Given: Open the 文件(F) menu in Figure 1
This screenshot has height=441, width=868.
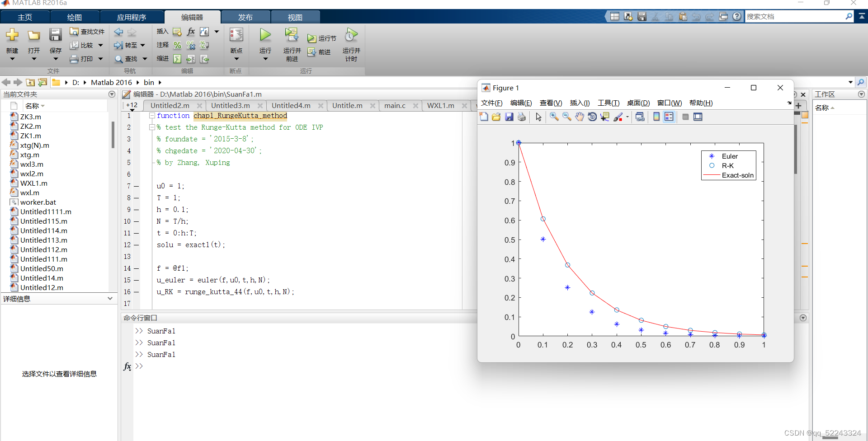Looking at the screenshot, I should pyautogui.click(x=491, y=103).
